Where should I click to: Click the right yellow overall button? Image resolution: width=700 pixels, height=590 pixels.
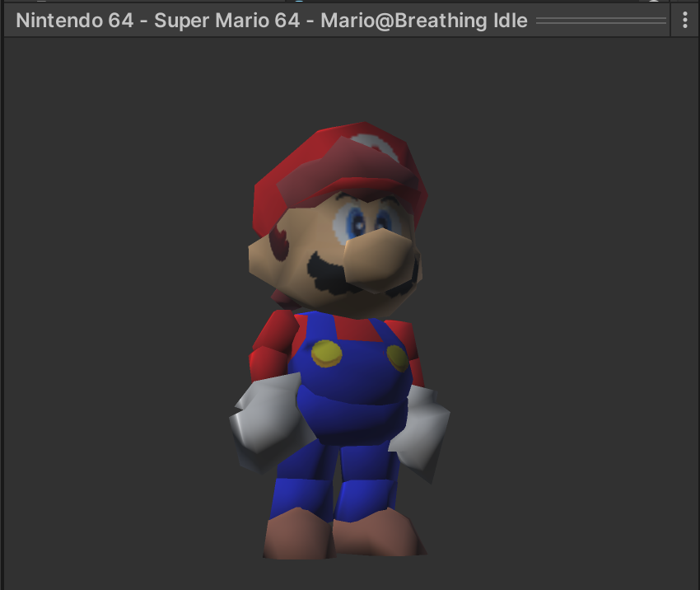(x=397, y=358)
